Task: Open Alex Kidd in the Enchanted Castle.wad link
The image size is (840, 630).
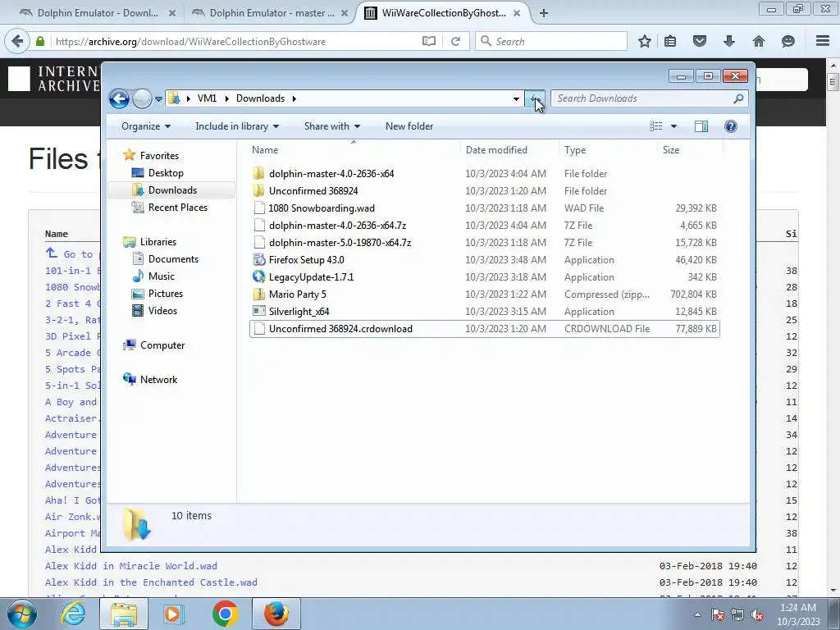Action: tap(151, 582)
